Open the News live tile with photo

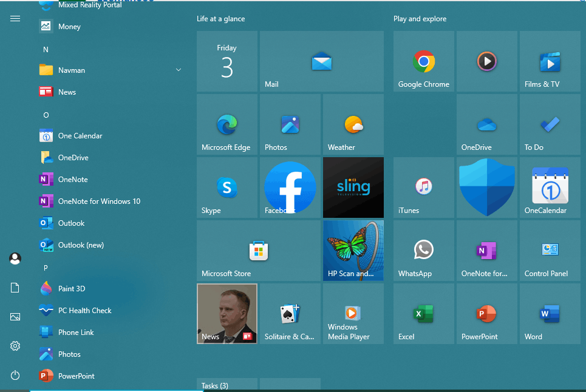(227, 314)
